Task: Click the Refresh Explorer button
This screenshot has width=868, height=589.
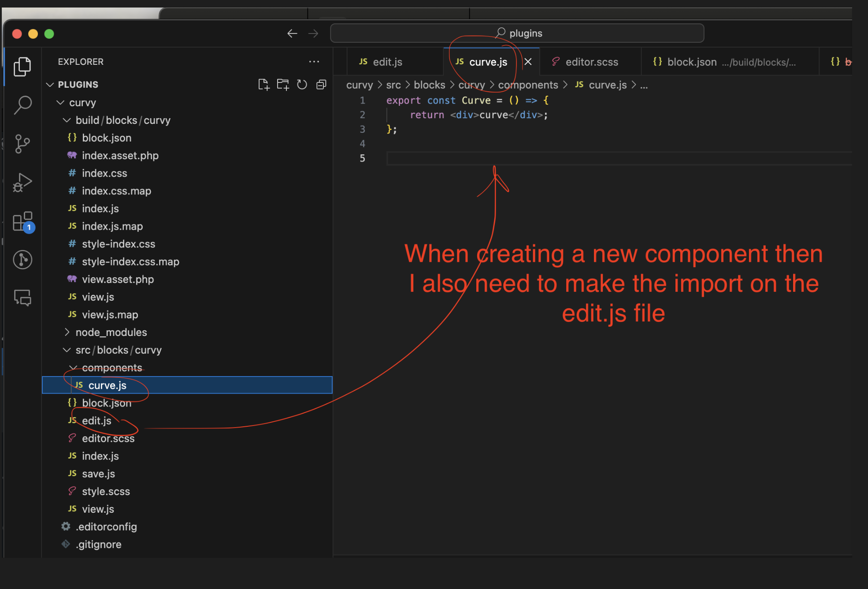Action: coord(301,84)
